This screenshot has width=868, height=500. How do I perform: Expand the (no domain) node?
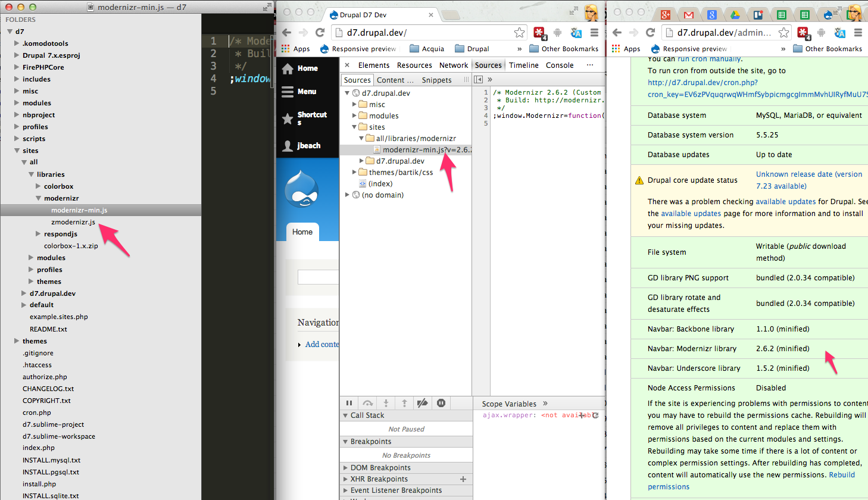[347, 195]
